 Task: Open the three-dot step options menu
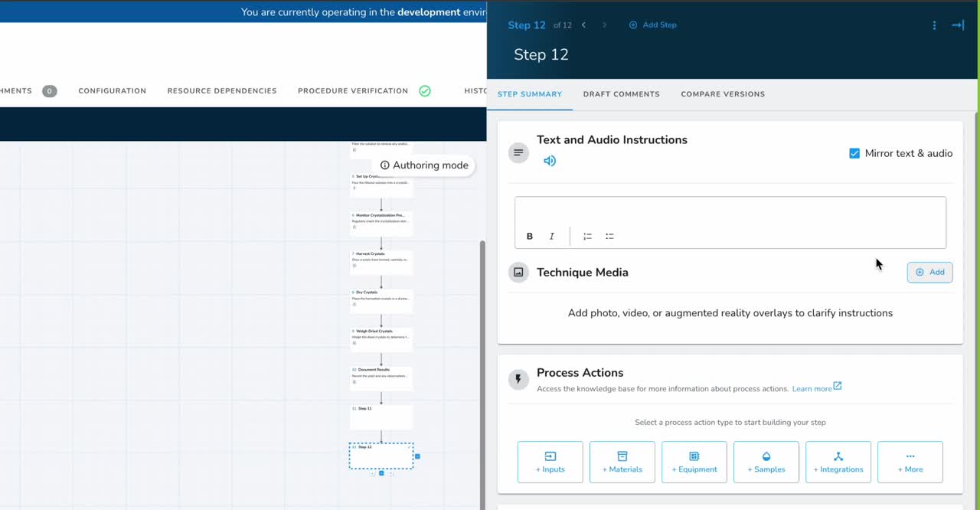coord(934,25)
